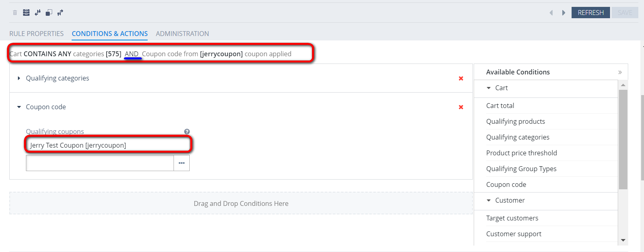Screen dimensions: 644x252
Task: Switch to the Administration tab
Action: pyautogui.click(x=182, y=34)
